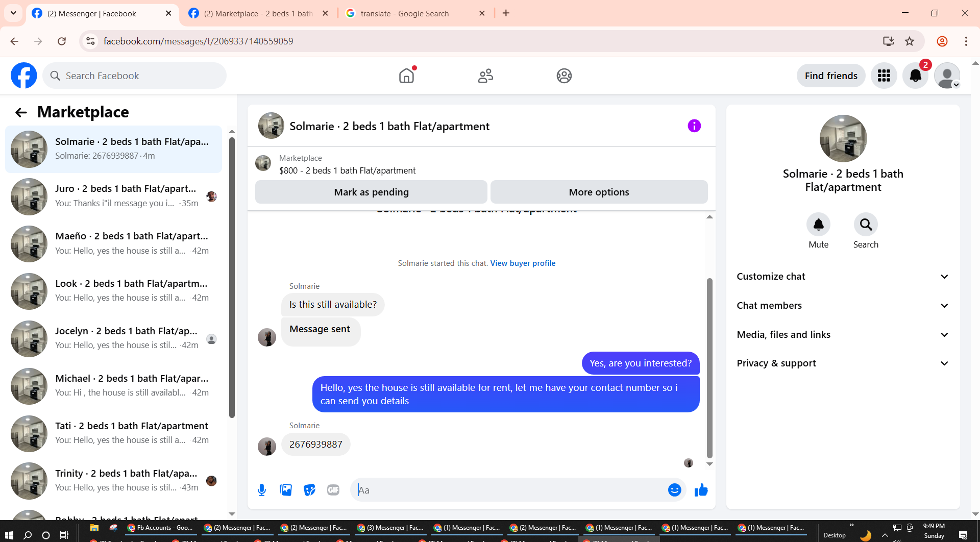
Task: Click the browser address bar URL
Action: (198, 41)
